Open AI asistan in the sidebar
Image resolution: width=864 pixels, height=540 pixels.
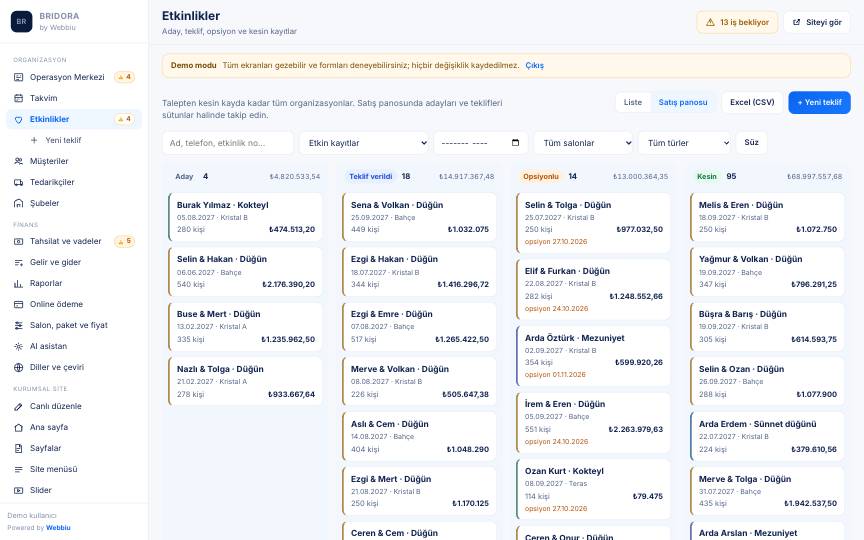click(x=74, y=346)
